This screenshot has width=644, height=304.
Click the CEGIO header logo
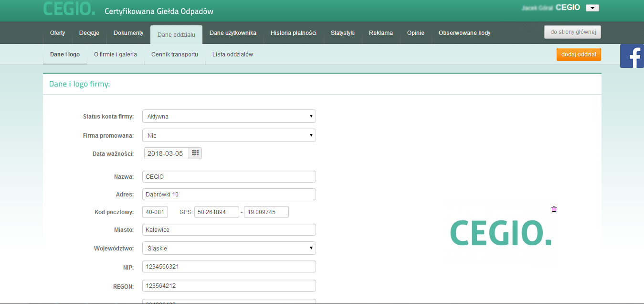[69, 9]
